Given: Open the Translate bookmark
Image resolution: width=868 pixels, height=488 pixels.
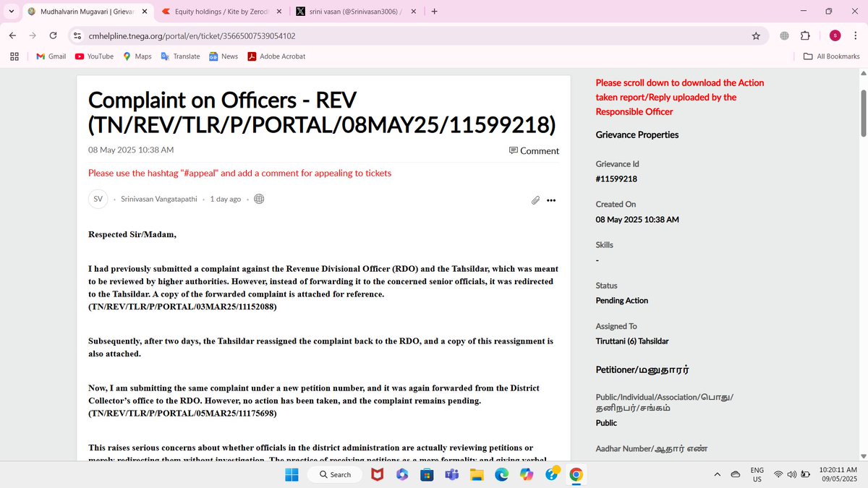Looking at the screenshot, I should point(180,56).
